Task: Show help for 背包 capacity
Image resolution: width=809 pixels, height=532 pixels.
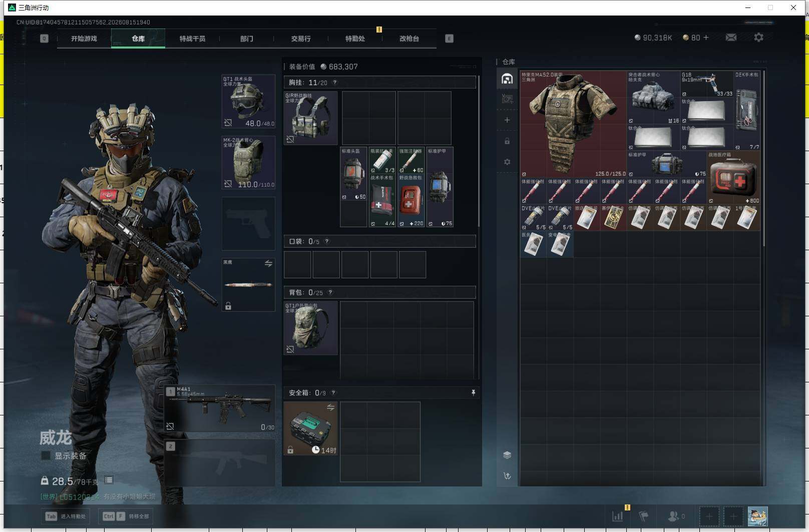Action: [330, 292]
